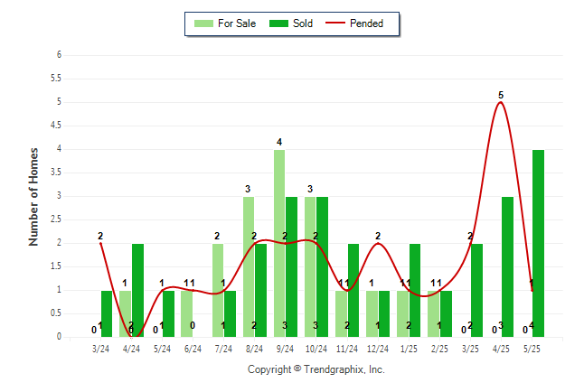Click the 9/24 x-axis label
Image resolution: width=584 pixels, height=392 pixels.
285,349
